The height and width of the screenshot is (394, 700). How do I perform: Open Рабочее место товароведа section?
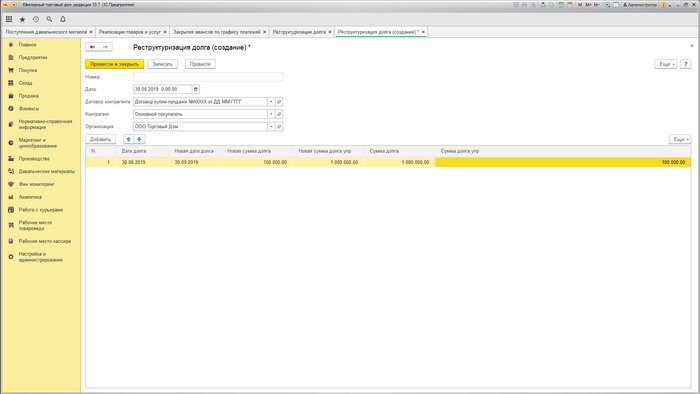point(35,225)
